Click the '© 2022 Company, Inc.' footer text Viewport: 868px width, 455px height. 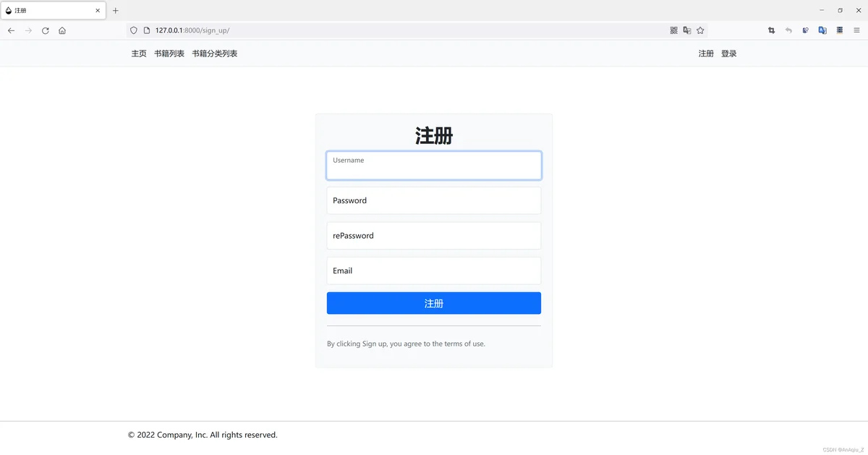203,435
